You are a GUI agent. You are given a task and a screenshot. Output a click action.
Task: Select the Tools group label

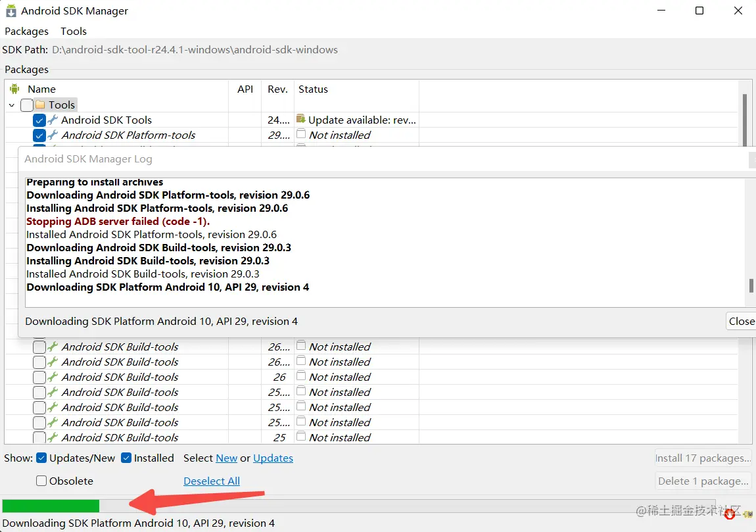click(62, 105)
